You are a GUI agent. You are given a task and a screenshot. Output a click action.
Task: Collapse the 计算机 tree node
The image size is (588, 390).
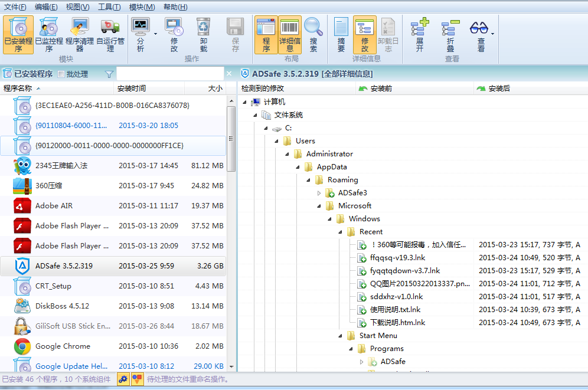tap(244, 102)
